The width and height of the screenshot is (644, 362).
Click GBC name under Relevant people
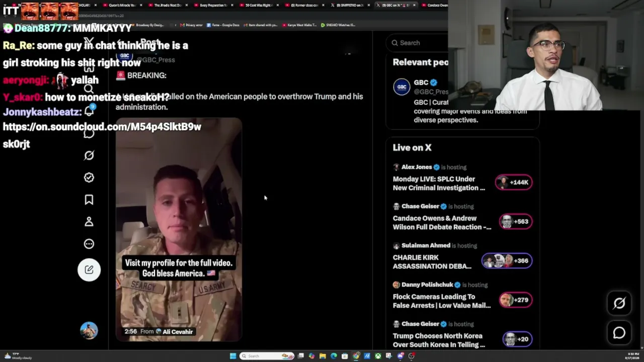[421, 82]
